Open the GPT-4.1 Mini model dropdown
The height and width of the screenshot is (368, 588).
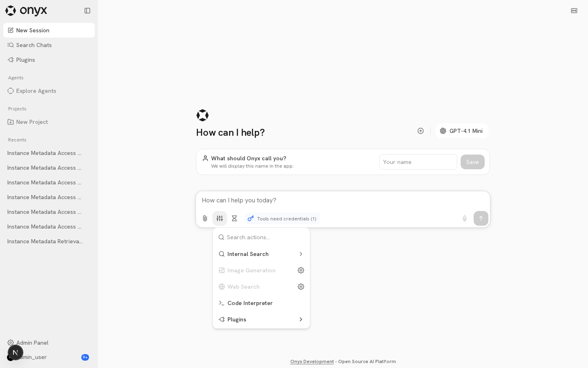[462, 131]
